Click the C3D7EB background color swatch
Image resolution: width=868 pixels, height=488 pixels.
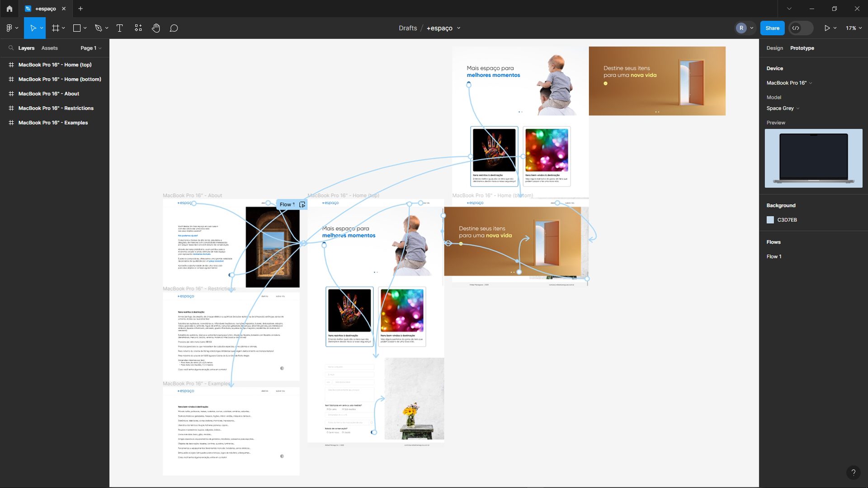point(770,220)
